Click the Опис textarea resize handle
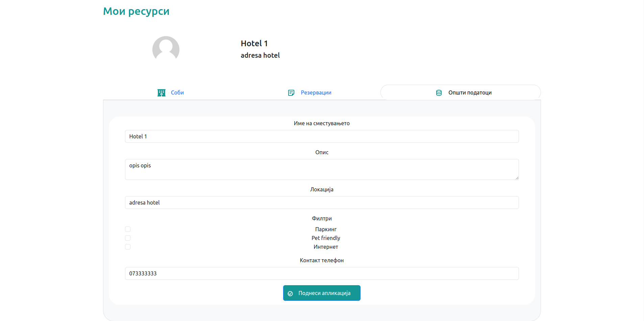The height and width of the screenshot is (321, 644). click(517, 178)
